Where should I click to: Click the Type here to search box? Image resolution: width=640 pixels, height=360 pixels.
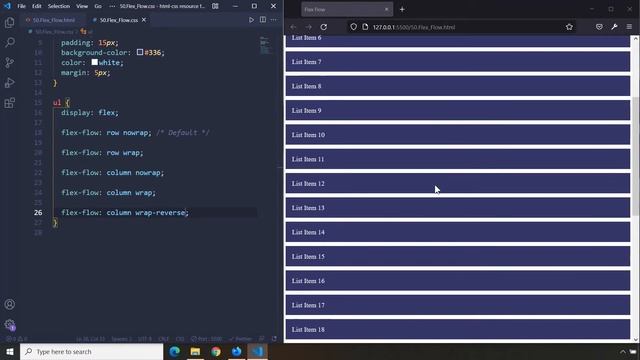[91, 351]
